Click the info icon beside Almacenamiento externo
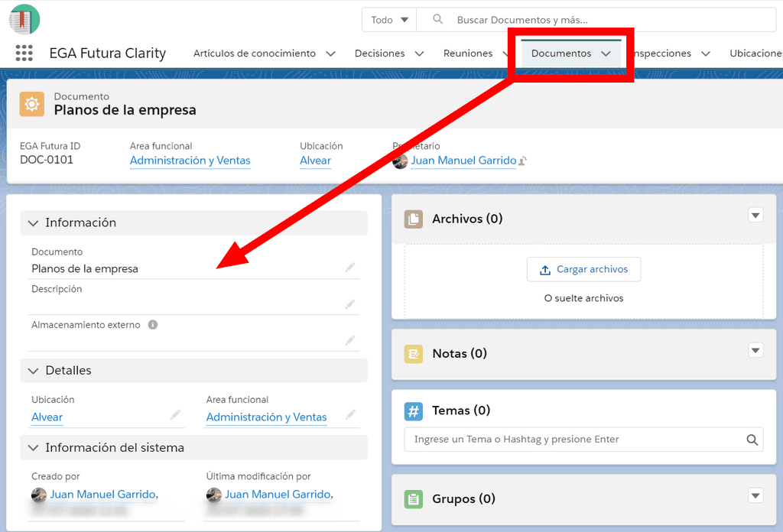783x532 pixels. (x=153, y=325)
